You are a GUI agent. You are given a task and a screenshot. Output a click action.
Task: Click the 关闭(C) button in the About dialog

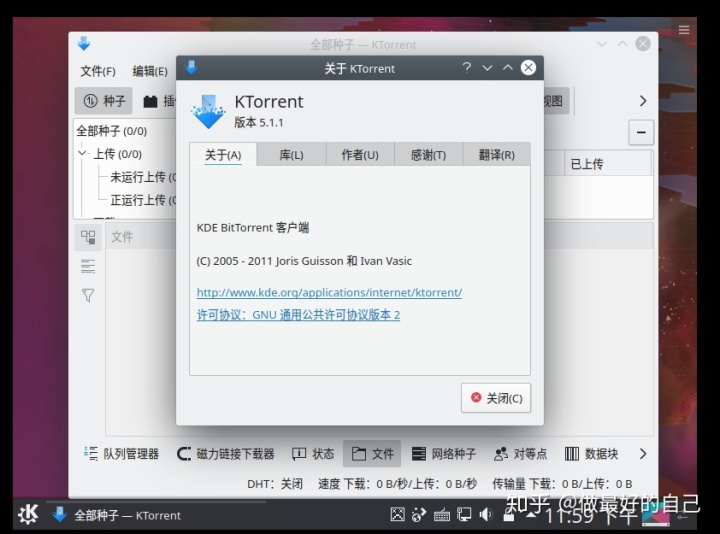pos(496,398)
